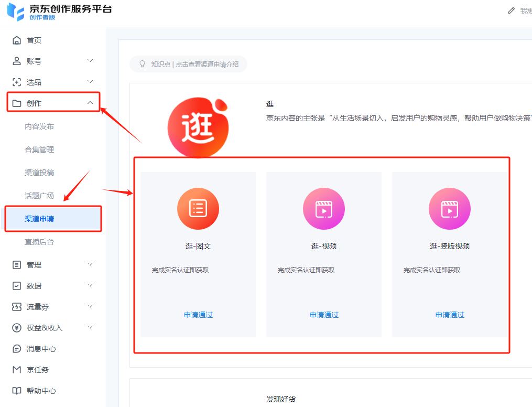The height and width of the screenshot is (407, 532).
Task: Select 内容发布 in the sidebar
Action: click(x=39, y=126)
